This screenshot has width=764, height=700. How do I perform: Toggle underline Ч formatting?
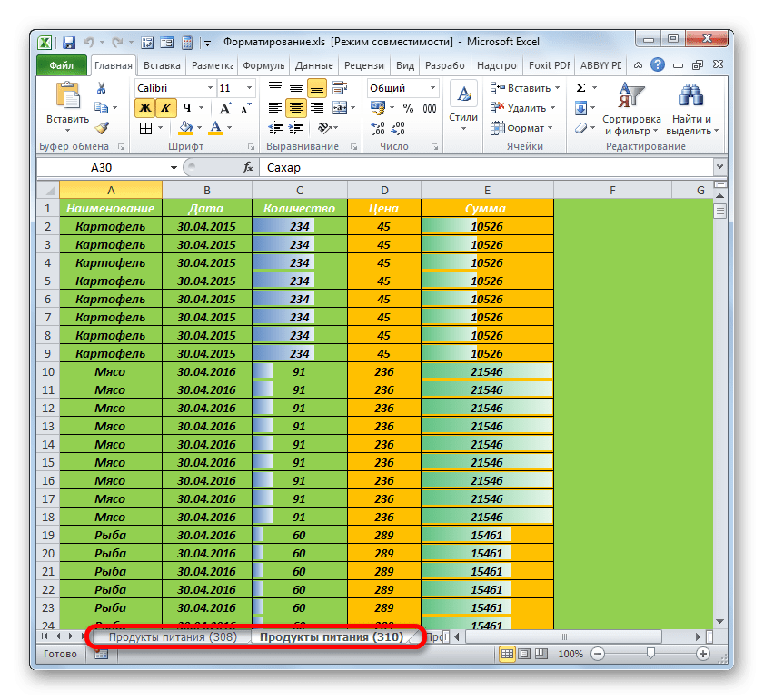(186, 108)
